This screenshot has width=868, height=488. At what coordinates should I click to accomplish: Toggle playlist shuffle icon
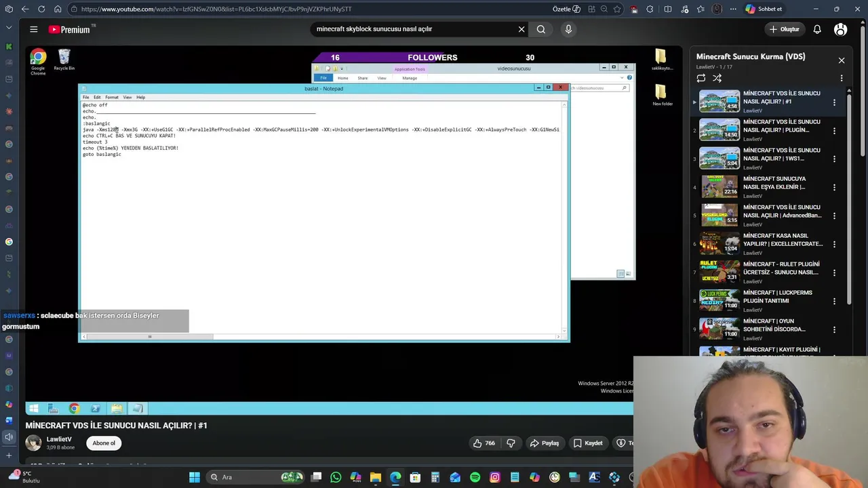717,78
